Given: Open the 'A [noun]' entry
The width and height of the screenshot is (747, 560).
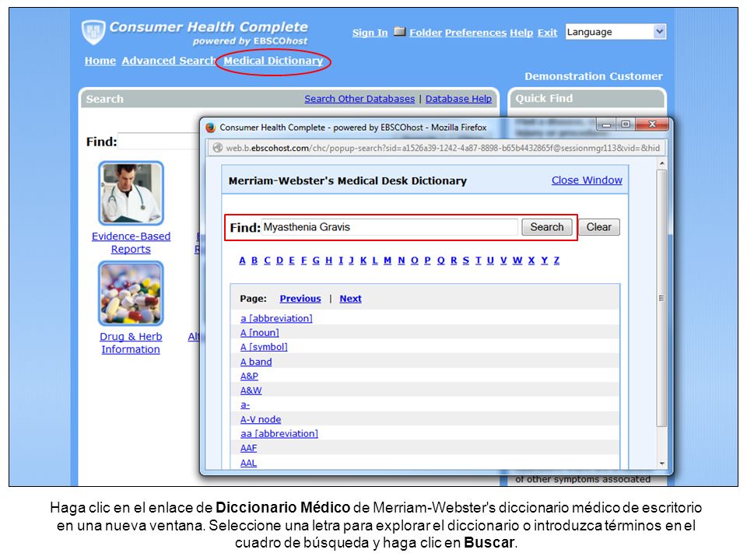Looking at the screenshot, I should point(260,332).
